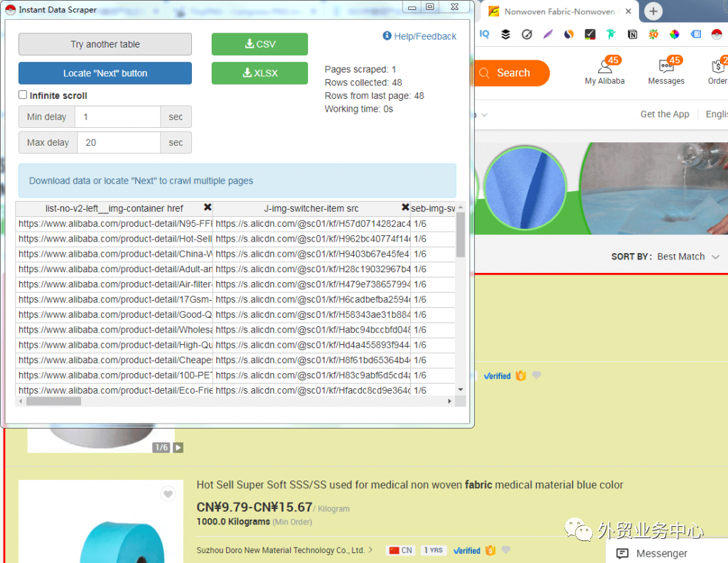This screenshot has height=563, width=728.
Task: Close the Nonwoven Fabric browser tab
Action: [628, 11]
